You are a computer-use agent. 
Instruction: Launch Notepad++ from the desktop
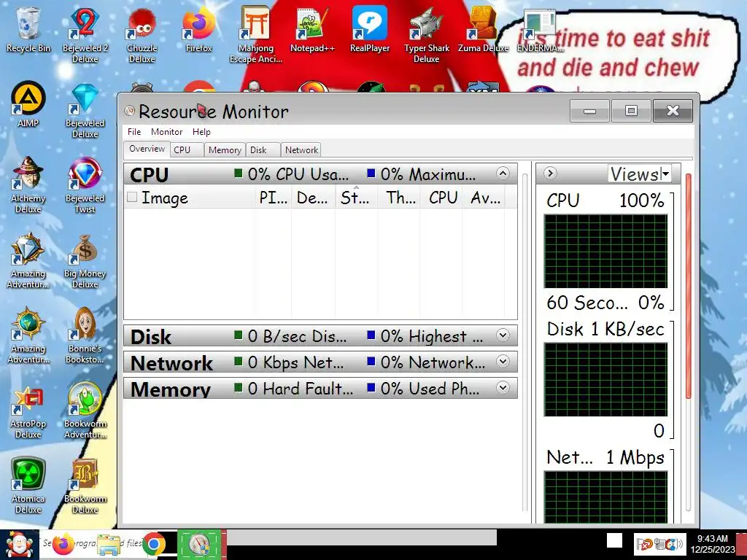pyautogui.click(x=312, y=29)
